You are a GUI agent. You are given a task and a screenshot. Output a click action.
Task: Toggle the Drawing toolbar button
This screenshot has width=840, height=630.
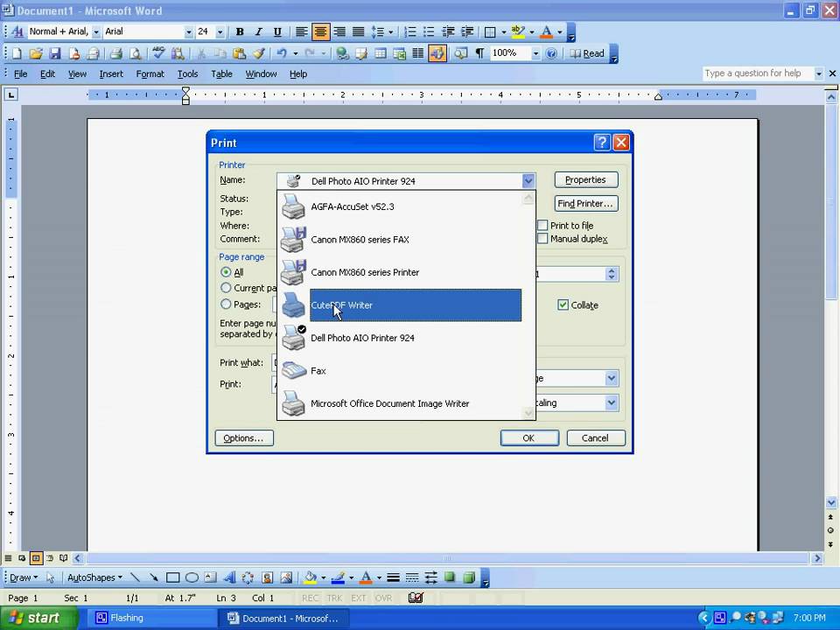click(x=437, y=53)
